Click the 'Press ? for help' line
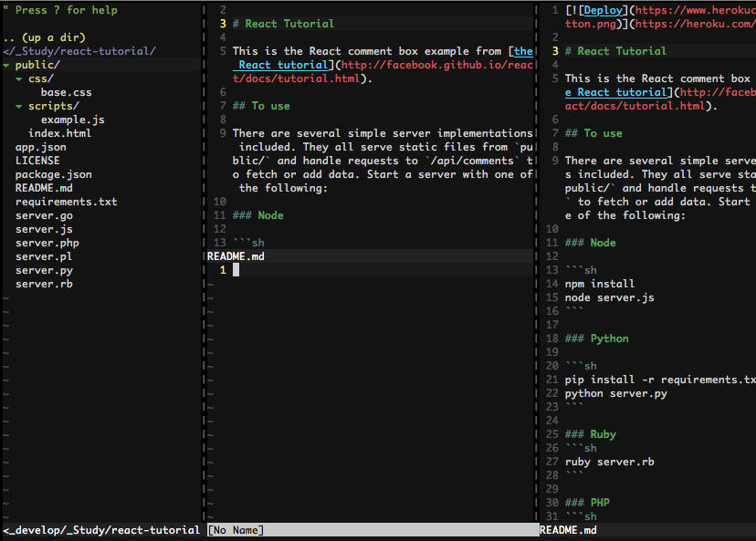Image resolution: width=756 pixels, height=541 pixels. [x=66, y=10]
